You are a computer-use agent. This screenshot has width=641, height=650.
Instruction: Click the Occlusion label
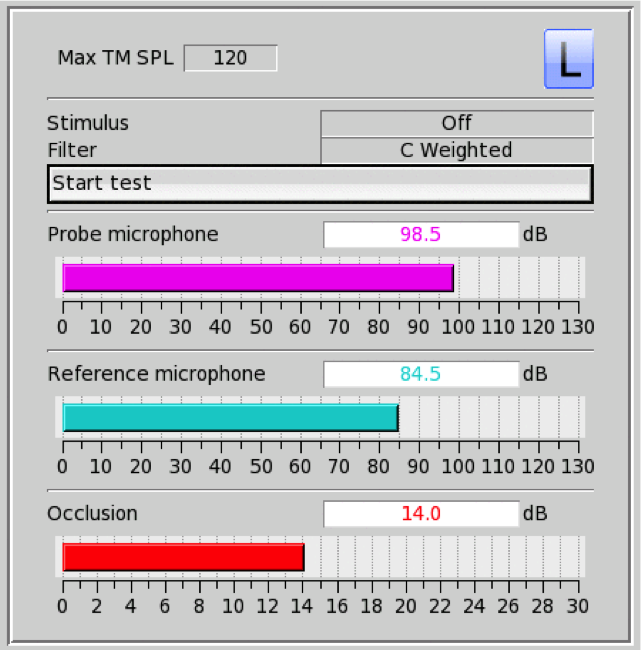[92, 514]
